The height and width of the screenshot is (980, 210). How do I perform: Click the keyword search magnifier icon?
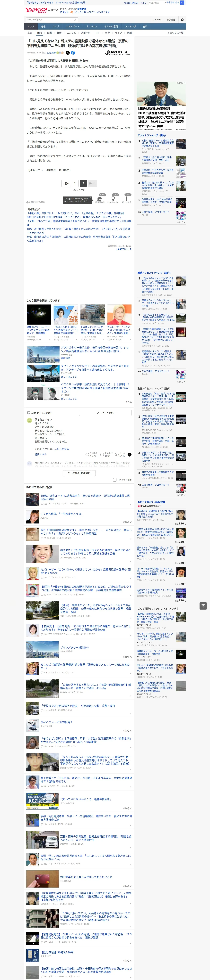tap(75, 20)
